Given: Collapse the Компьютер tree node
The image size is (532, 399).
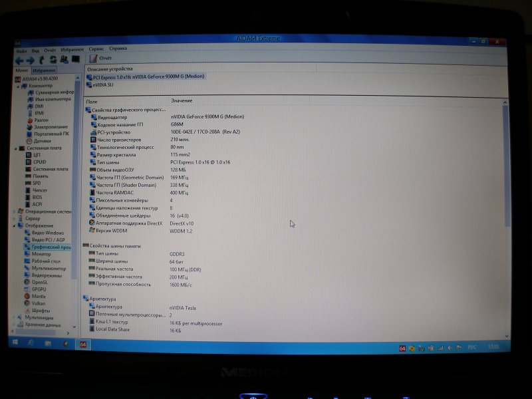Looking at the screenshot, I should click(x=17, y=86).
